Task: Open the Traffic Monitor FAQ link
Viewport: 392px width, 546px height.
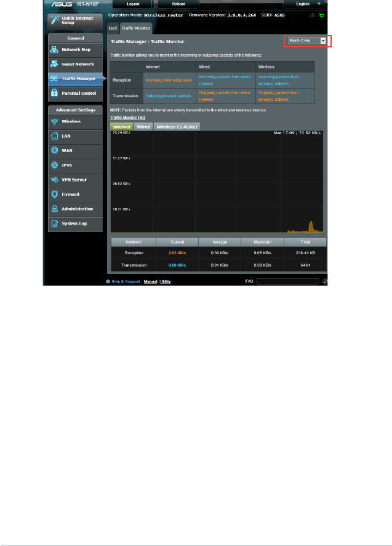Action: coord(127,118)
